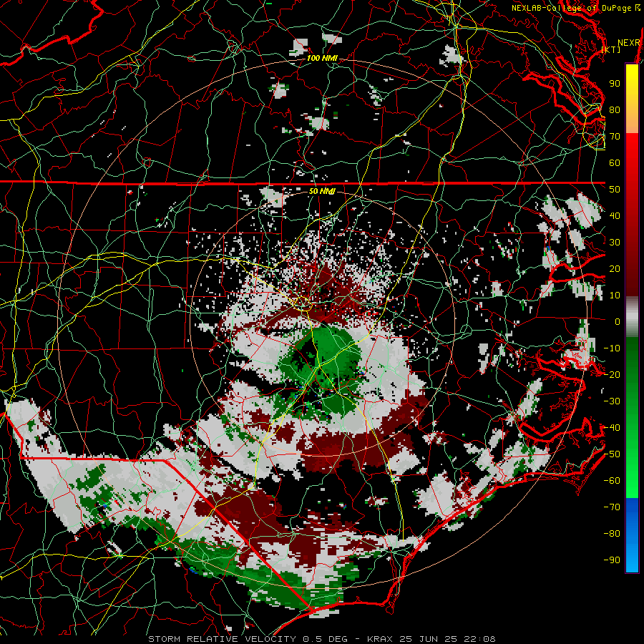Image resolution: width=644 pixels, height=644 pixels.
Task: Click the -60 value on velocity scale
Action: tap(612, 481)
